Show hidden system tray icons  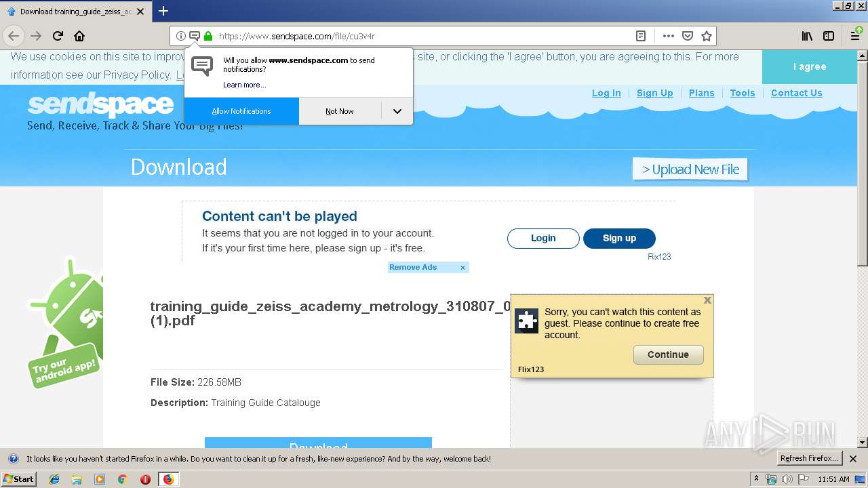click(x=757, y=479)
